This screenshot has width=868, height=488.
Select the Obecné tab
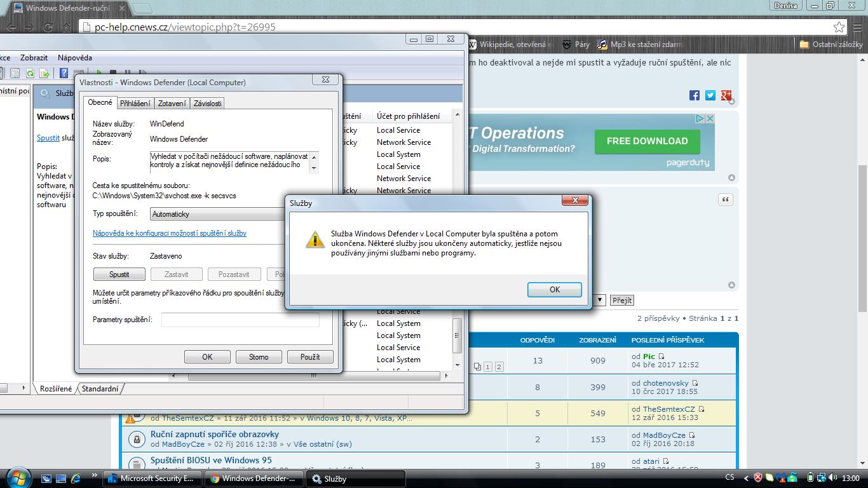100,102
